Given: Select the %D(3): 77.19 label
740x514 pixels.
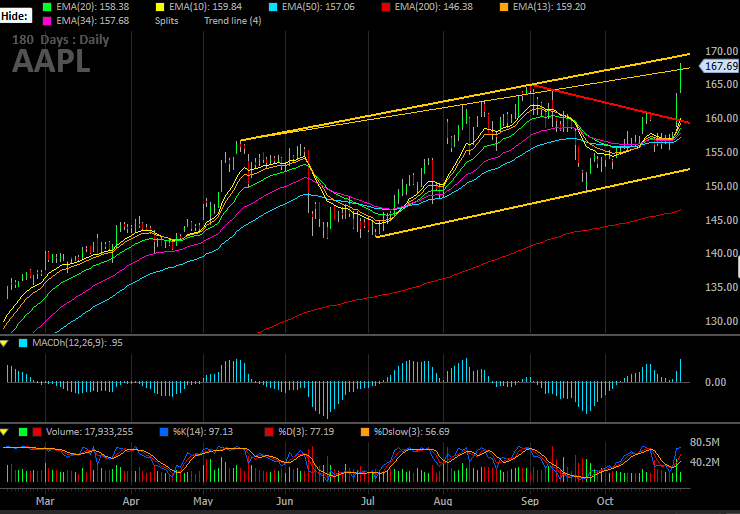Looking at the screenshot, I should coord(306,432).
